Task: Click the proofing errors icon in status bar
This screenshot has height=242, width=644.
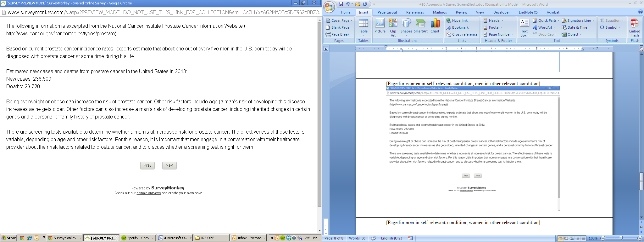Action: pos(373,238)
